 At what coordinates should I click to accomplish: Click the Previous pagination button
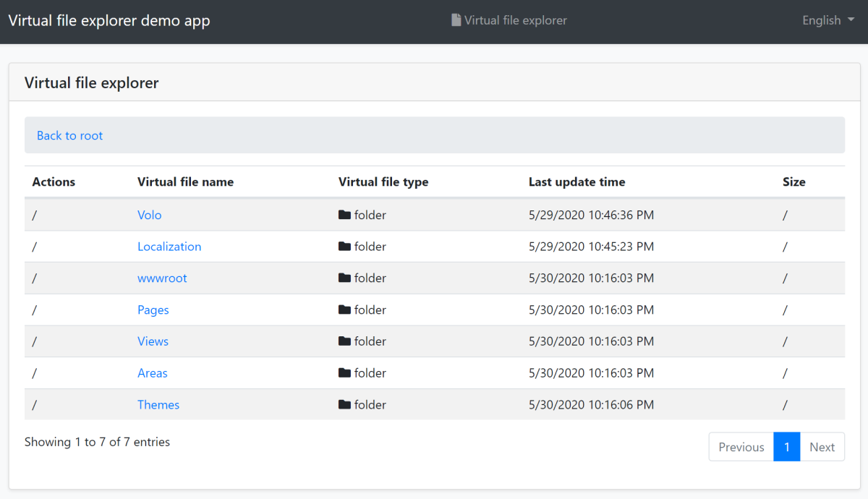point(741,446)
